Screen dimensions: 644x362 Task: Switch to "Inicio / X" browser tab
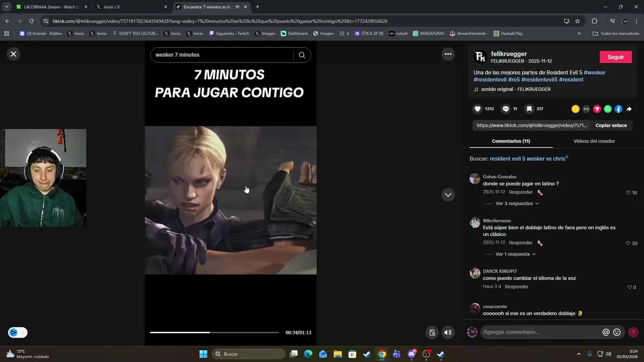pyautogui.click(x=132, y=7)
